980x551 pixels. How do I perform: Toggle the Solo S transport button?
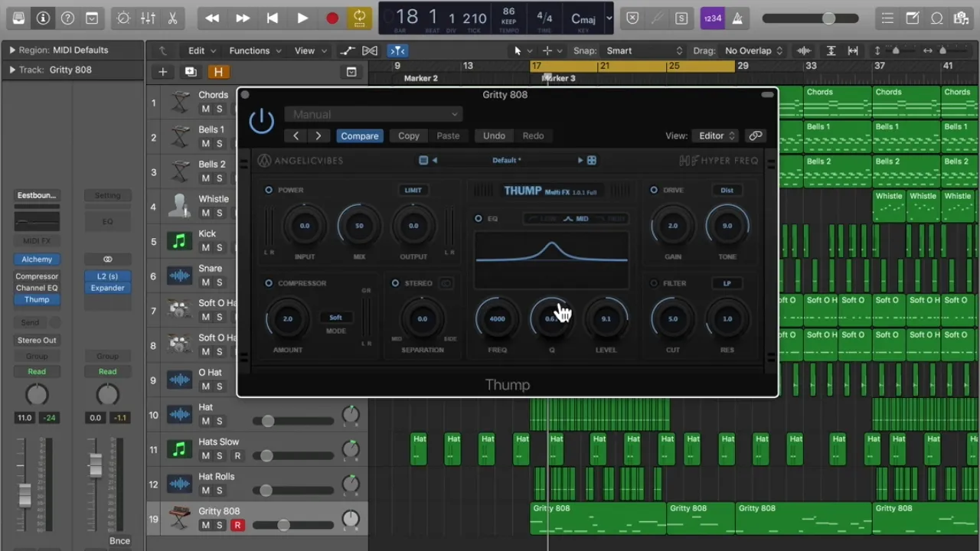(x=681, y=18)
